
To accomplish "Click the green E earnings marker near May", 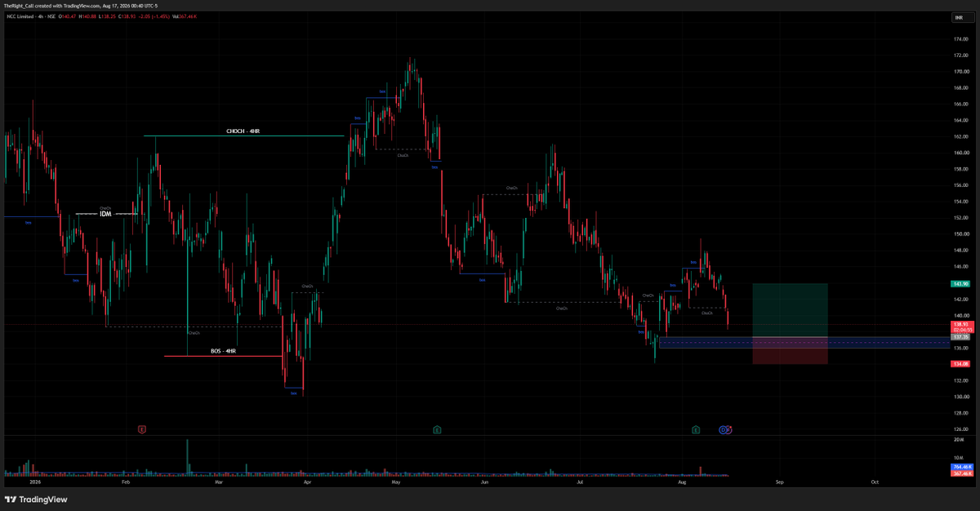I will (438, 429).
